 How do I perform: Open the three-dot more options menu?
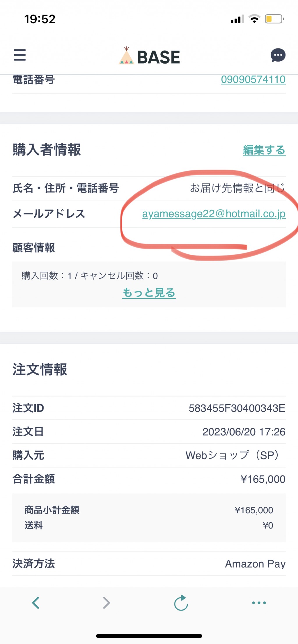pos(259,603)
